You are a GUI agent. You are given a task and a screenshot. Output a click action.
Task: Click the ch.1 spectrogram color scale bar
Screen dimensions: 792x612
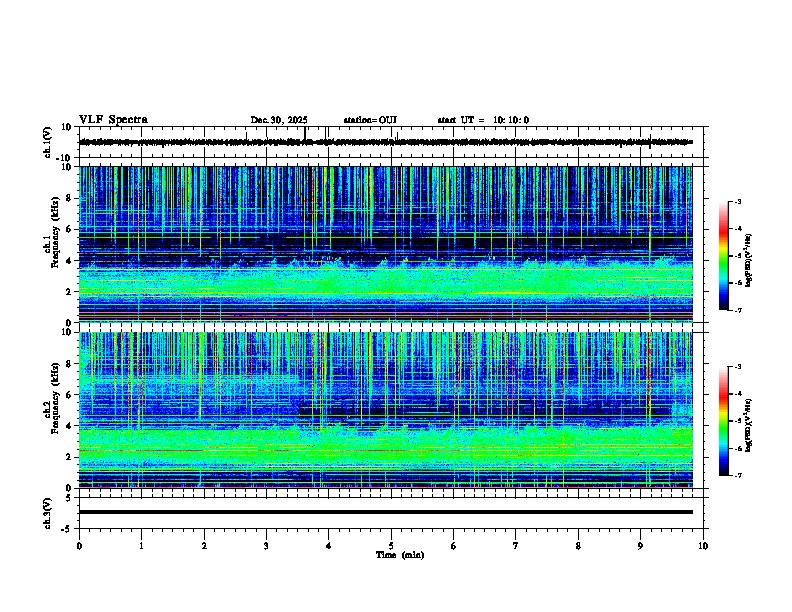[x=723, y=256]
